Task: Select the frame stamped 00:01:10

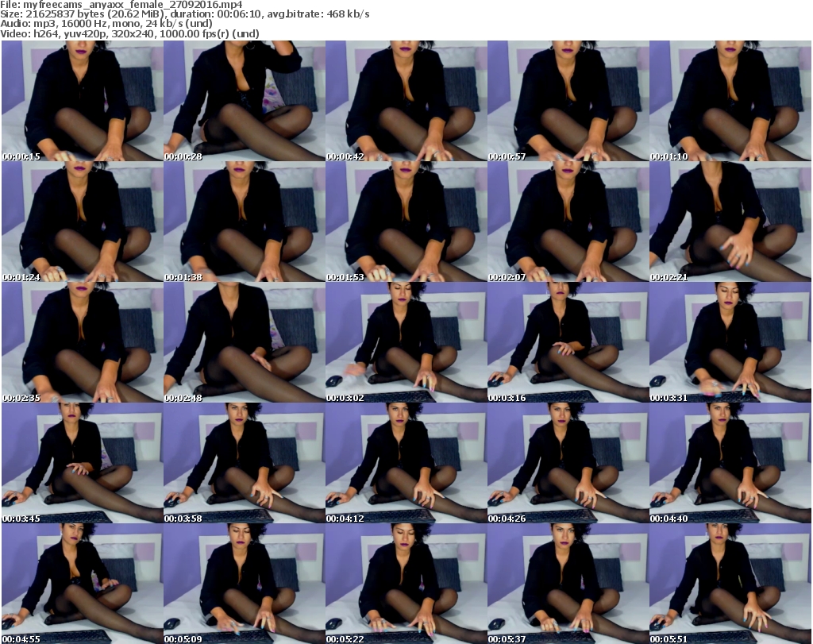Action: point(730,101)
